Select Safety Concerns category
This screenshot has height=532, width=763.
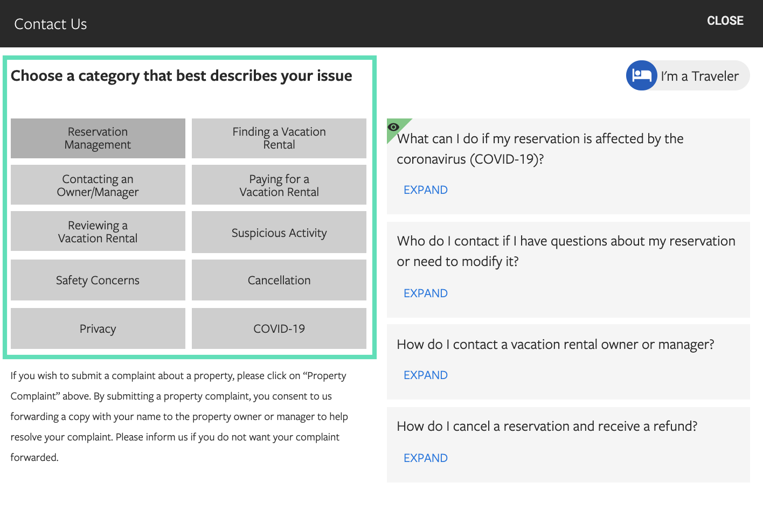tap(98, 280)
